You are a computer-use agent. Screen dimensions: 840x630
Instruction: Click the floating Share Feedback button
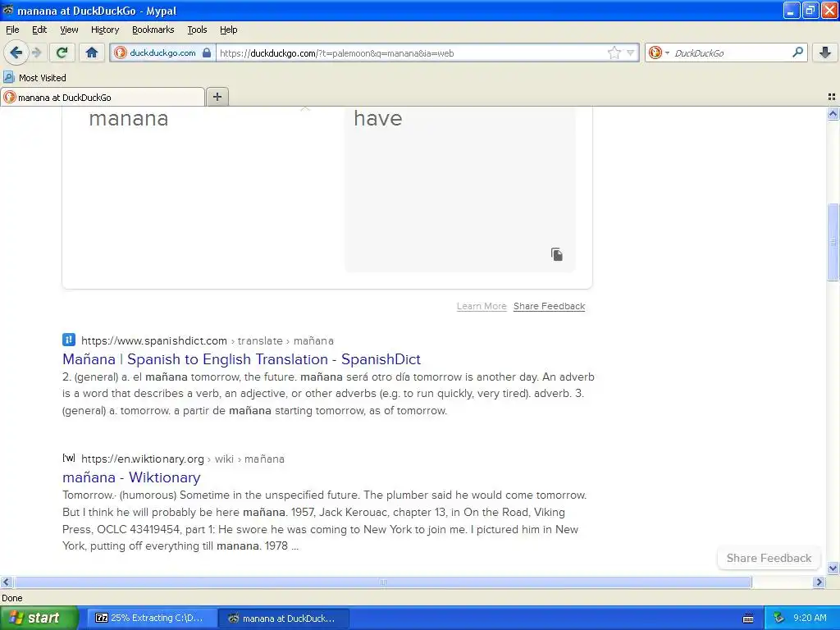[x=769, y=558]
